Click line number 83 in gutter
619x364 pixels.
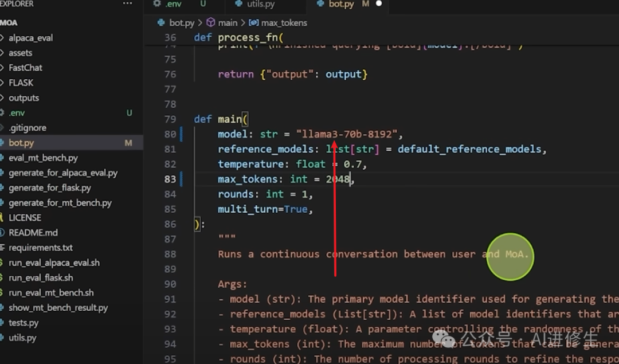170,179
